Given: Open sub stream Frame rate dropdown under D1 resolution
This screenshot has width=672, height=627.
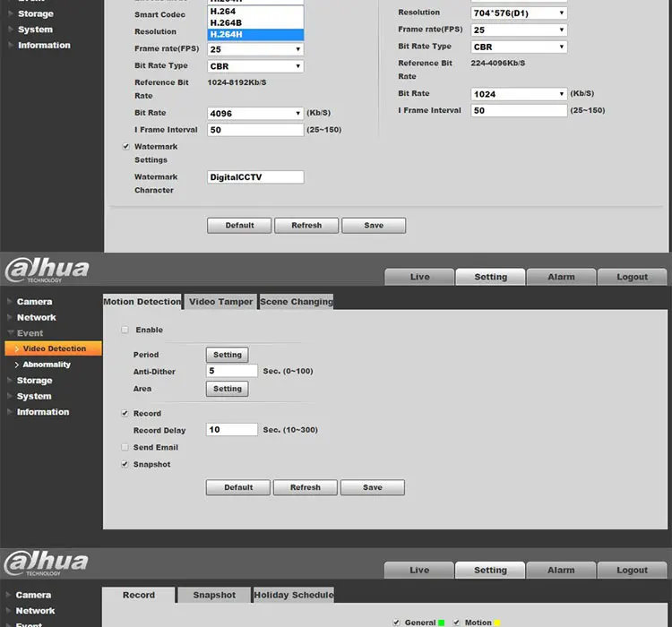Looking at the screenshot, I should coord(519,30).
